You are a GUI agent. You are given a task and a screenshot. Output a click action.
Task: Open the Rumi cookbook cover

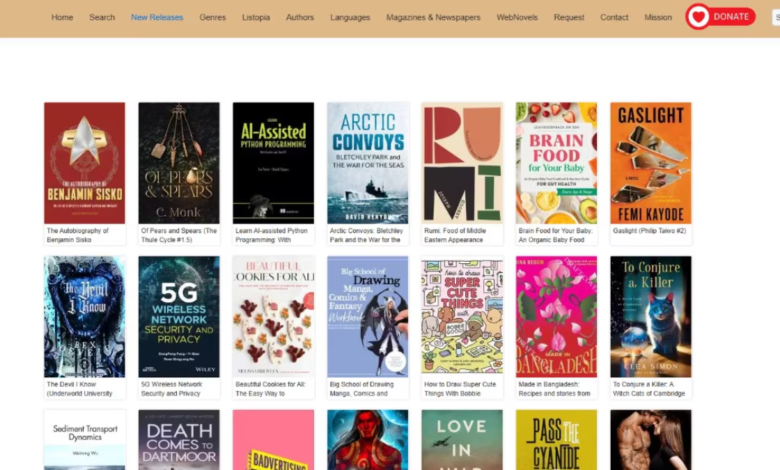click(x=462, y=163)
